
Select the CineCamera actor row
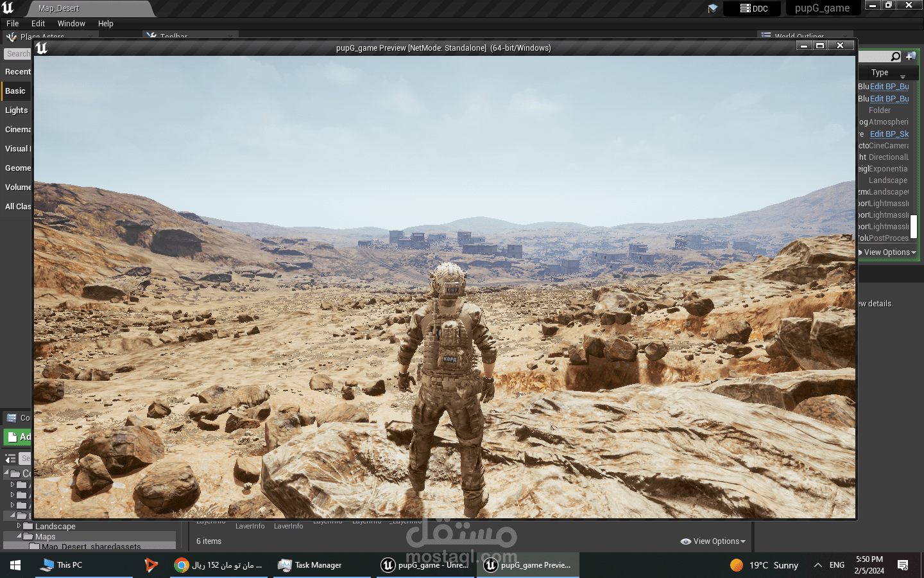point(884,146)
